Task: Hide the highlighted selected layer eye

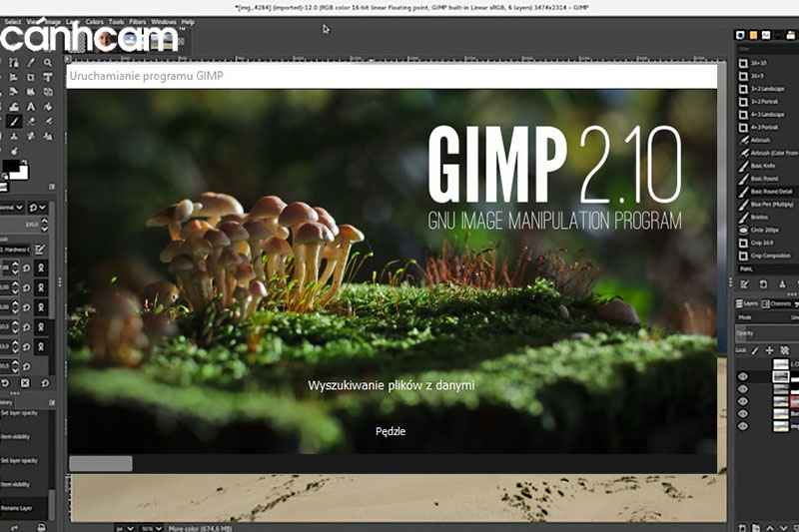Action: coord(743,376)
